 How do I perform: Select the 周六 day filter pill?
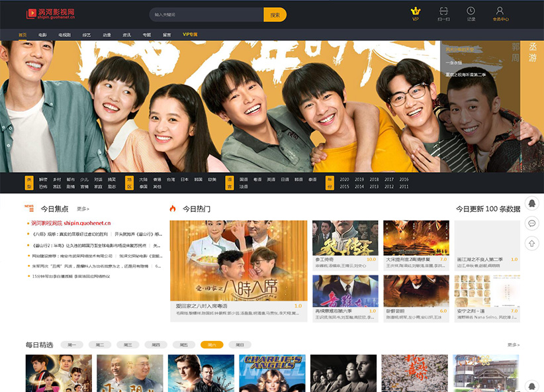212,345
